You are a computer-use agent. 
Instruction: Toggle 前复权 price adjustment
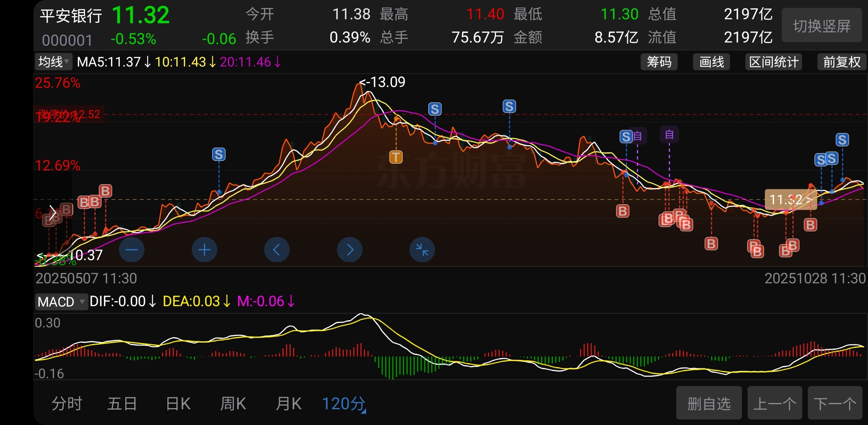(842, 62)
